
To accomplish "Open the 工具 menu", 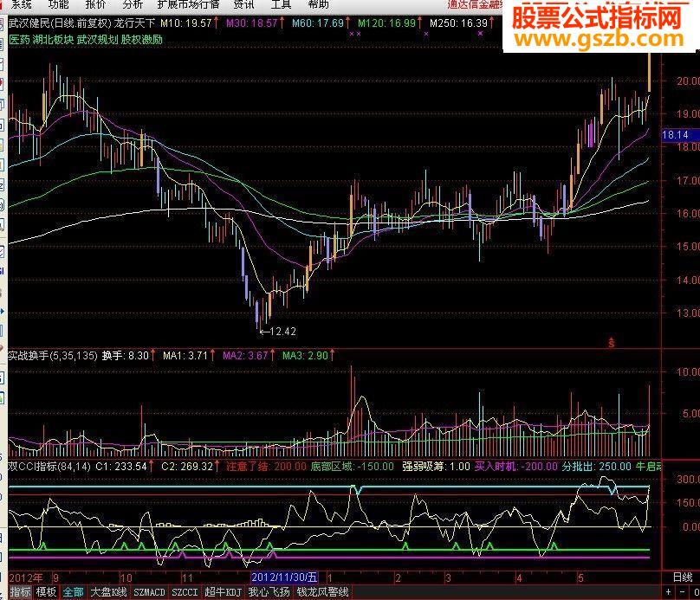I will click(x=281, y=4).
